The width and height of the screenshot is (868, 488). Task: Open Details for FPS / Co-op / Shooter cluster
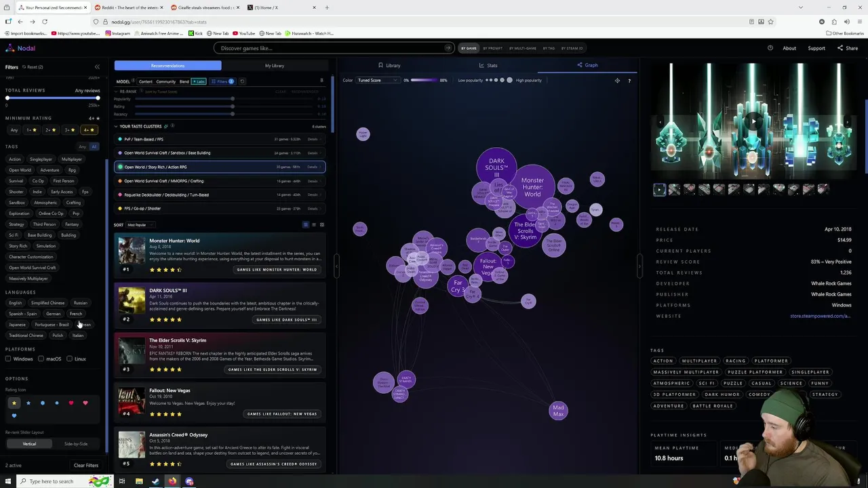click(313, 209)
